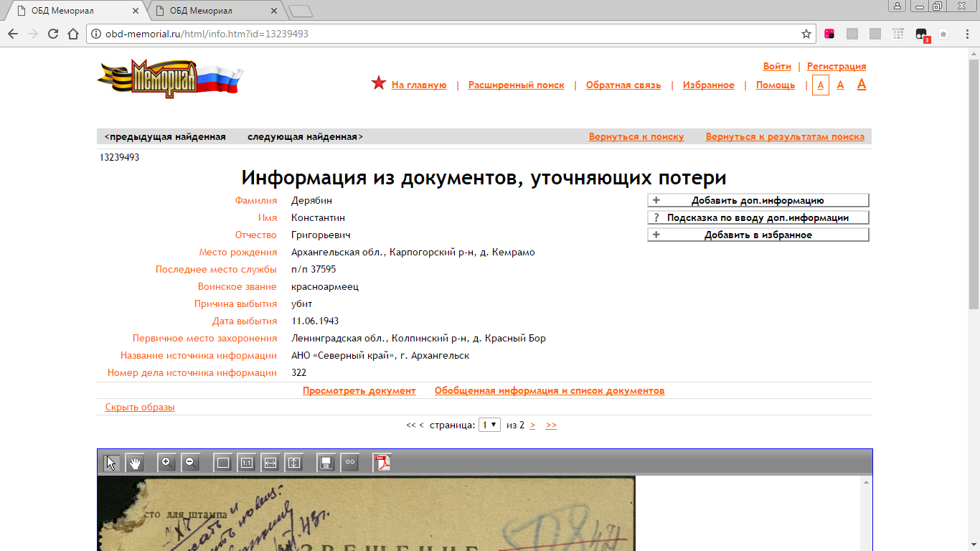Zoom in on the document image
This screenshot has width=980, height=551.
click(167, 463)
